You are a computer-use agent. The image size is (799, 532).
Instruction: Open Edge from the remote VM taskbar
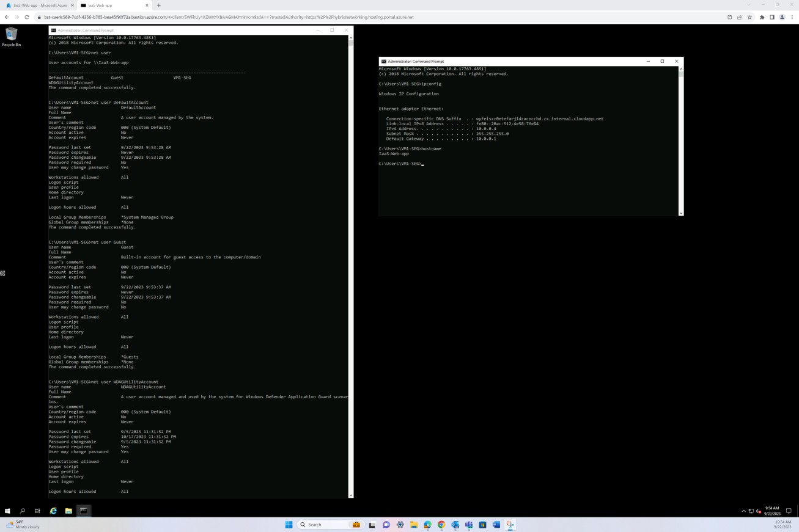53,511
